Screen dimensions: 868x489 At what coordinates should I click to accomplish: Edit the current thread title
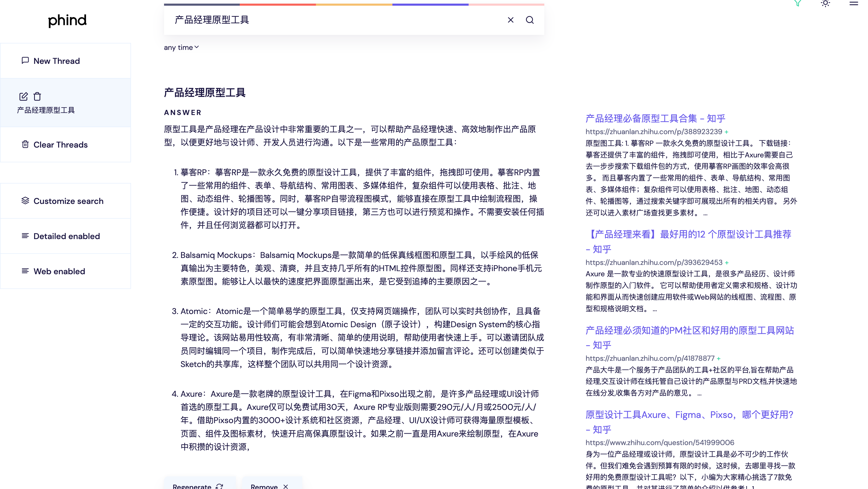(23, 97)
